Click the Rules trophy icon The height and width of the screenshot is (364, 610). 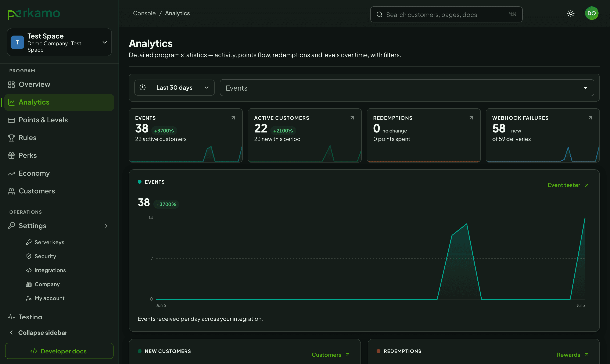(11, 138)
